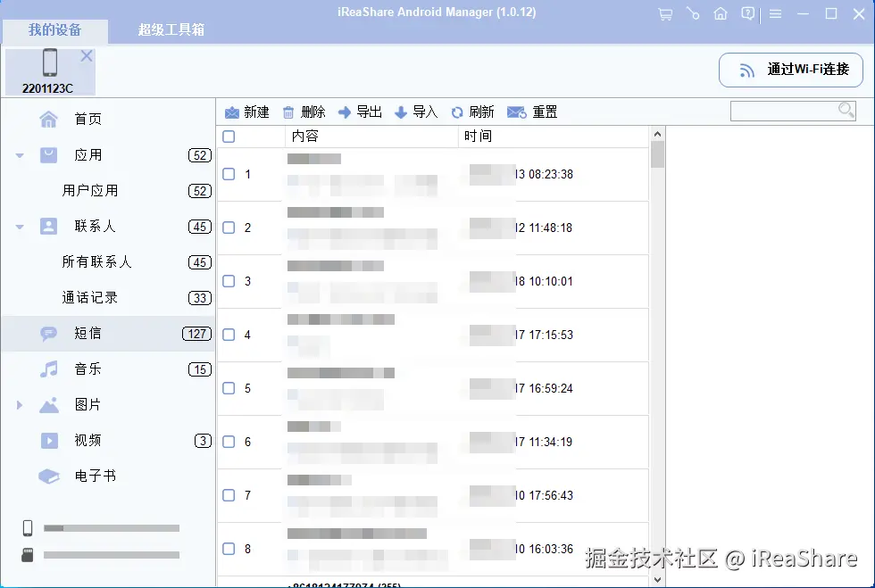Click the 通过Wi-Fi连接 button
The image size is (875, 588).
pos(791,70)
